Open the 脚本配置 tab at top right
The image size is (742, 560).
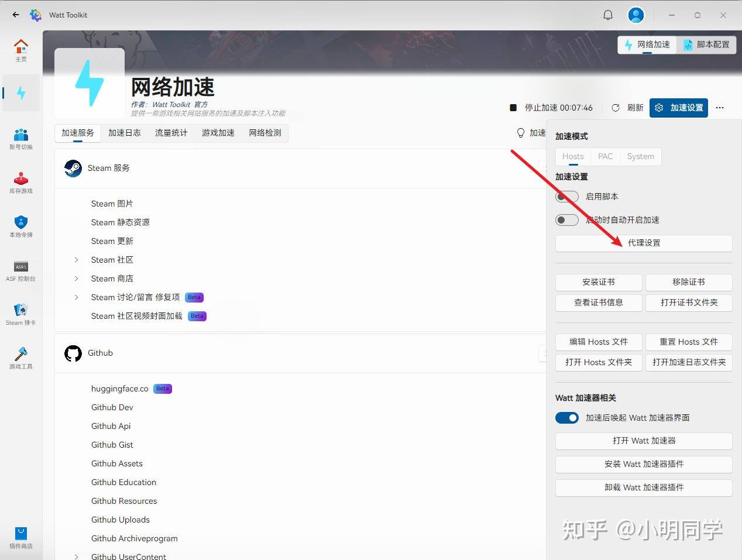tap(707, 44)
